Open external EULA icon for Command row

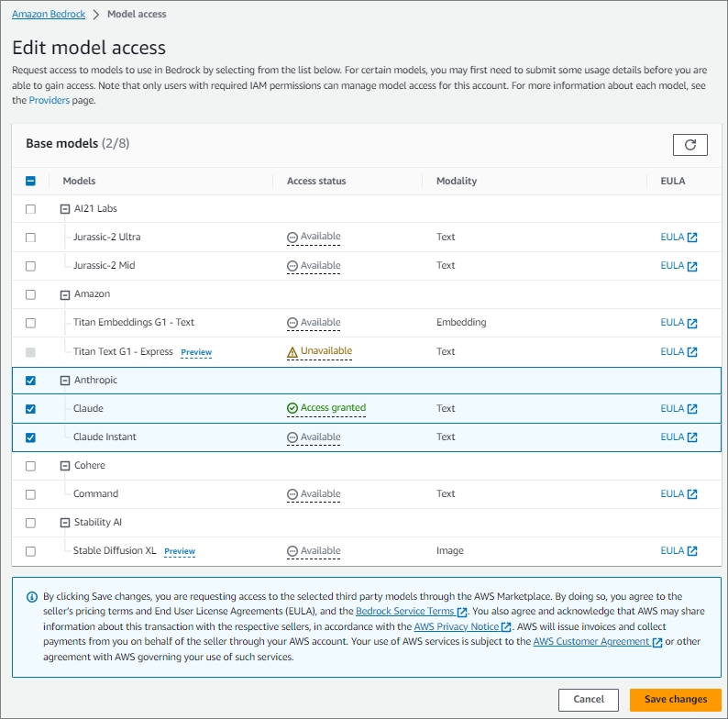692,494
